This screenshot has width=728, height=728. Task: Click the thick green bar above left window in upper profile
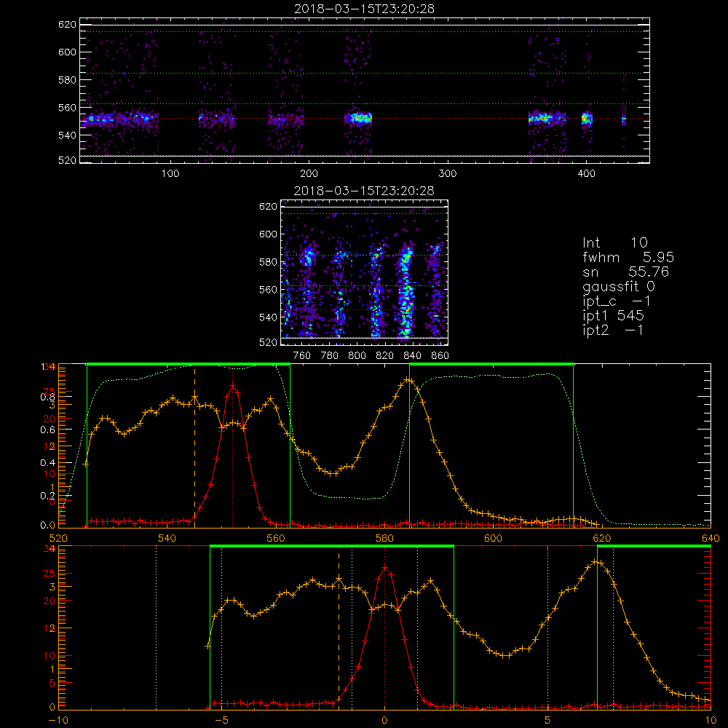(189, 364)
